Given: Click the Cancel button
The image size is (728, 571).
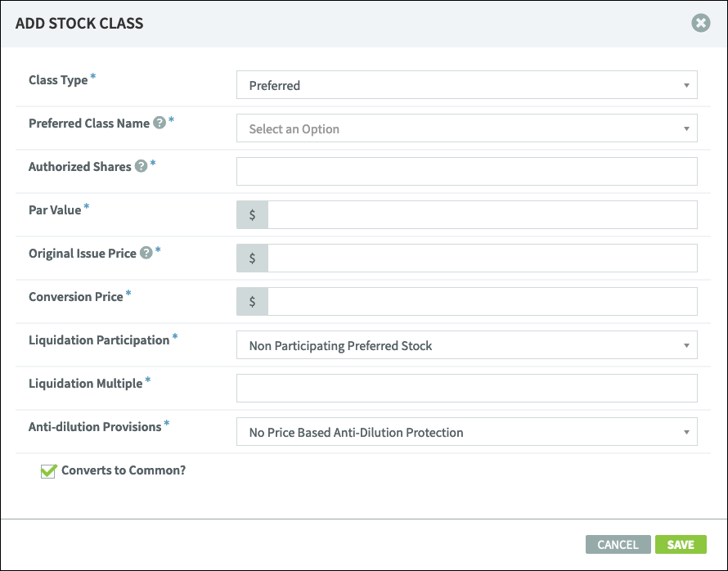Looking at the screenshot, I should tap(618, 545).
